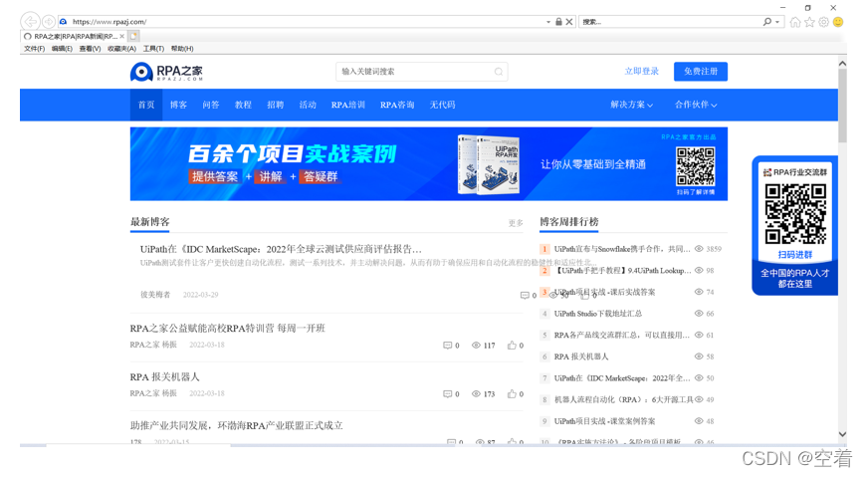This screenshot has width=868, height=477.
Task: Click the views eye icon on the RPA 报关机器人 post
Action: (x=476, y=394)
